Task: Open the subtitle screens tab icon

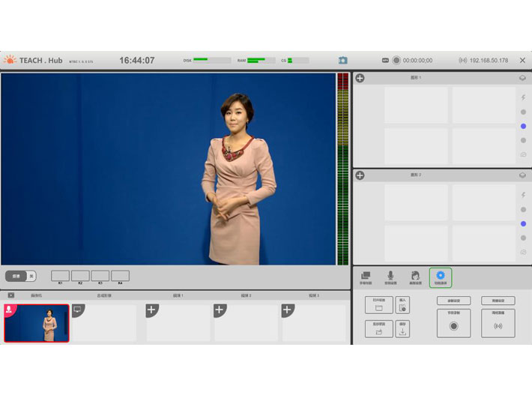Action: pos(366,277)
